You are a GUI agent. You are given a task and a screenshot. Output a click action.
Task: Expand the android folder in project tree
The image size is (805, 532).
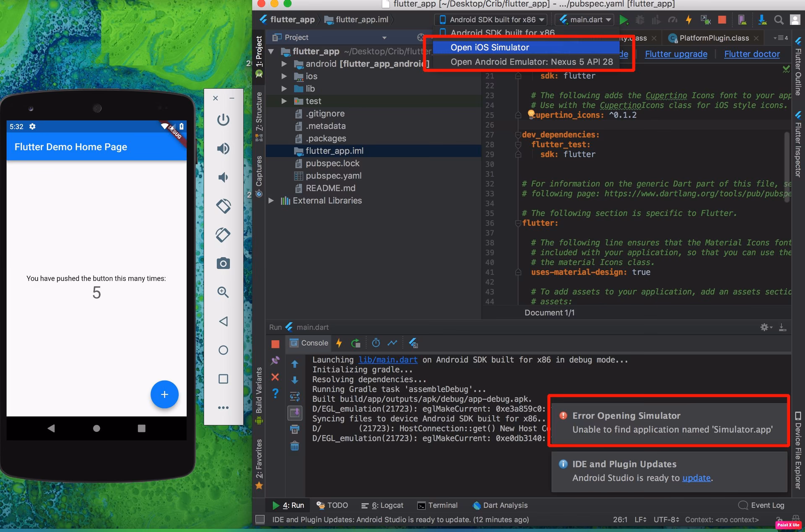point(284,64)
